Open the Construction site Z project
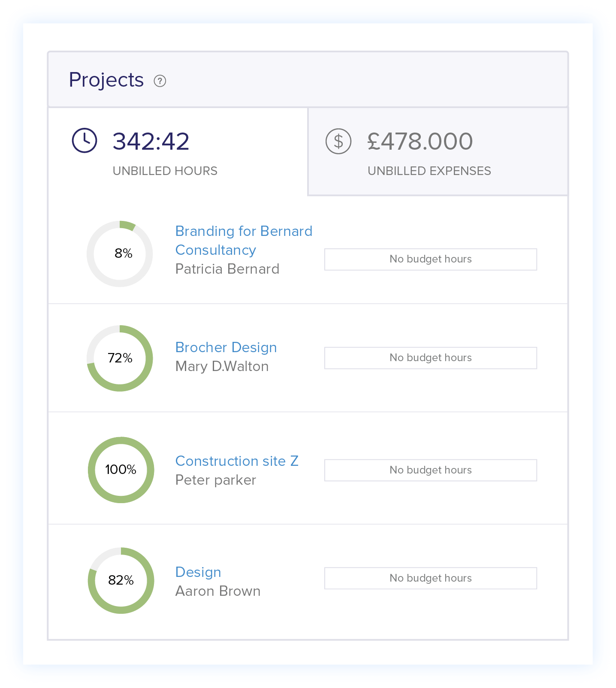 click(x=237, y=461)
